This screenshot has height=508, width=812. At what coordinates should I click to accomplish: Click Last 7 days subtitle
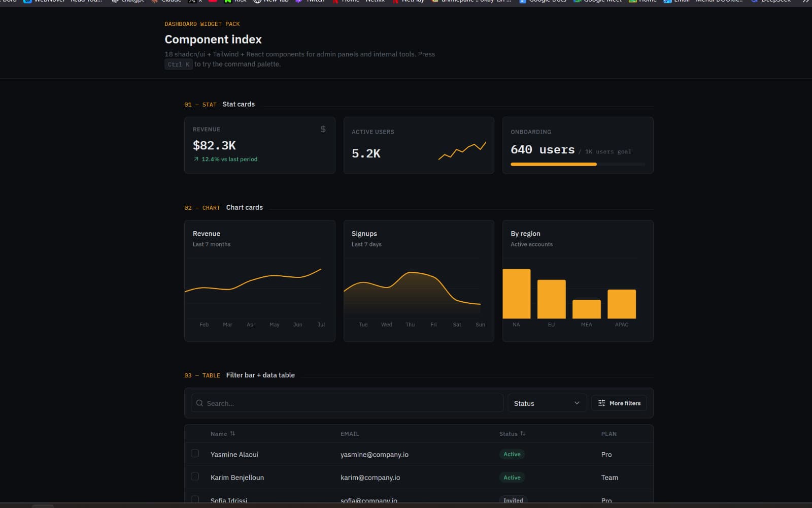[366, 244]
